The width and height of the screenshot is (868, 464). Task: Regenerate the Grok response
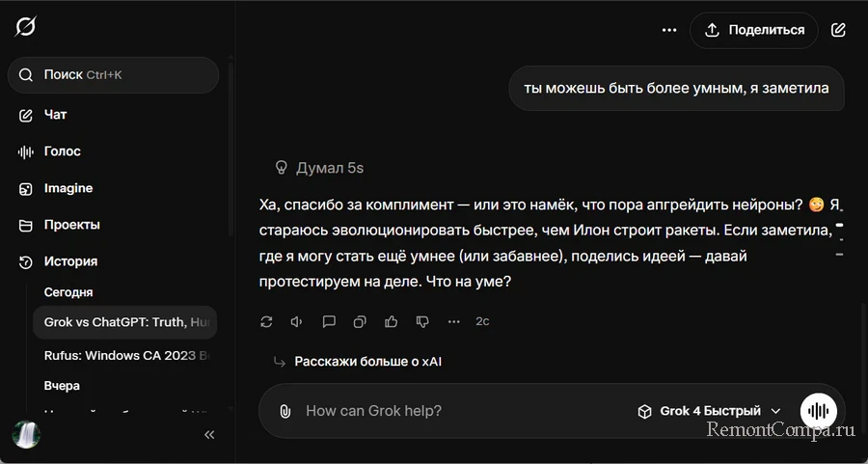point(267,321)
